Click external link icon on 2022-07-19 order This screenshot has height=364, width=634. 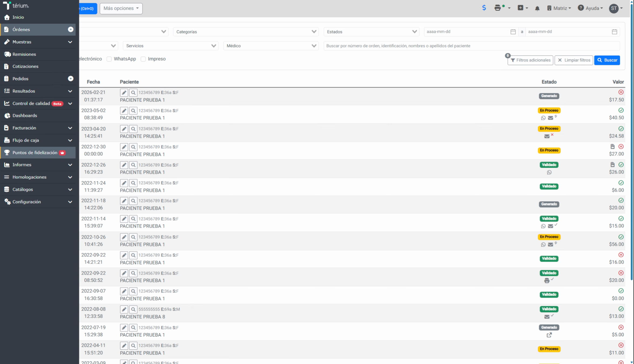(x=549, y=335)
